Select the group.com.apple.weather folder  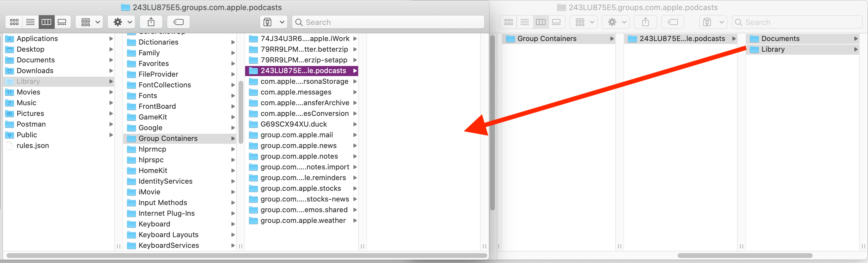pyautogui.click(x=302, y=220)
